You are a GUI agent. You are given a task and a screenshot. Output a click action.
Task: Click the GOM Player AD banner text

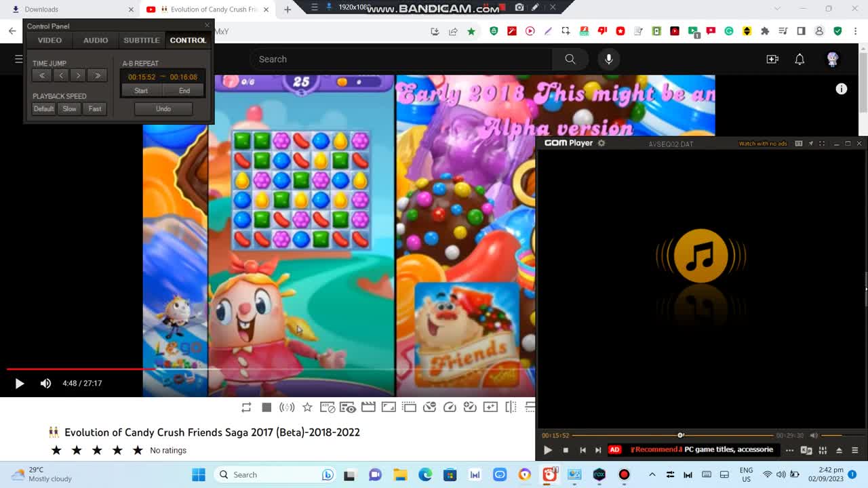click(702, 449)
